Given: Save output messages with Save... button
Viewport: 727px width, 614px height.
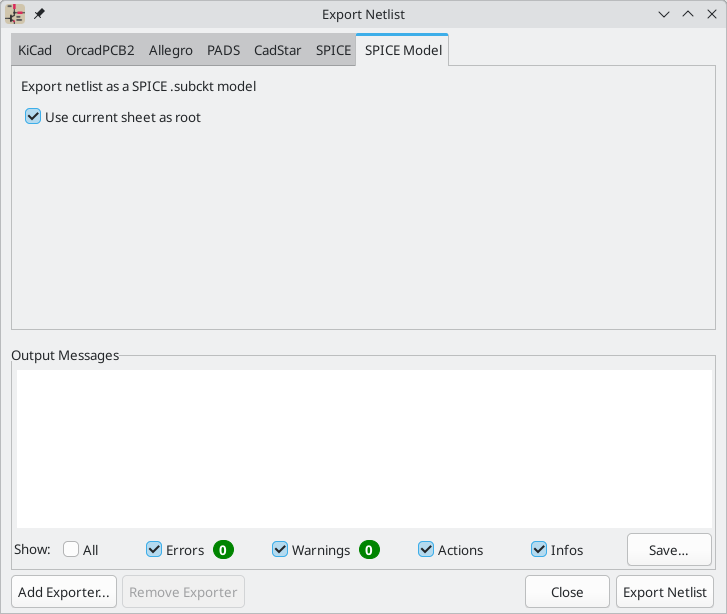Looking at the screenshot, I should tap(669, 550).
